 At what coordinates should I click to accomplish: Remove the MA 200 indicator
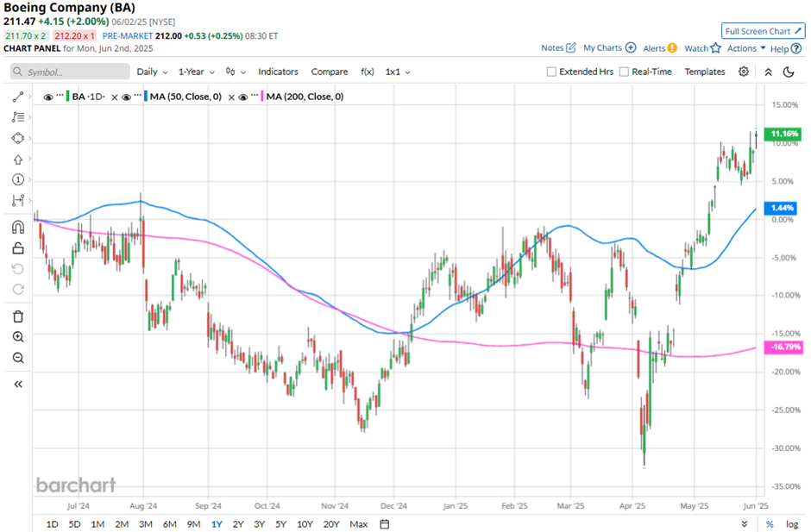[231, 97]
